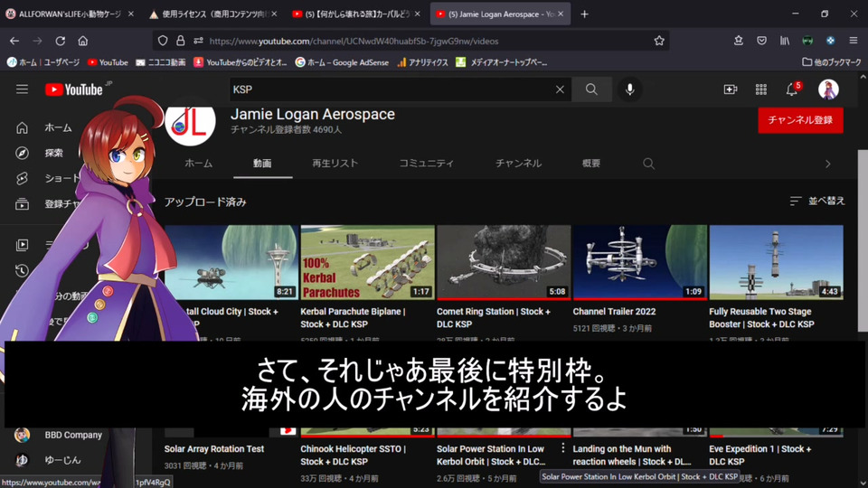This screenshot has height=488, width=868.
Task: Open the downloads toolbar icon
Action: 739,41
